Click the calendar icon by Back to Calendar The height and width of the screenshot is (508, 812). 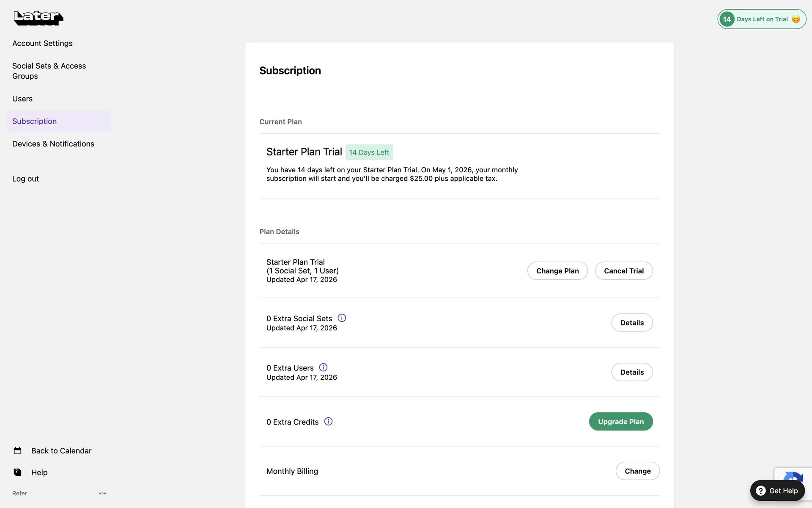pos(17,450)
